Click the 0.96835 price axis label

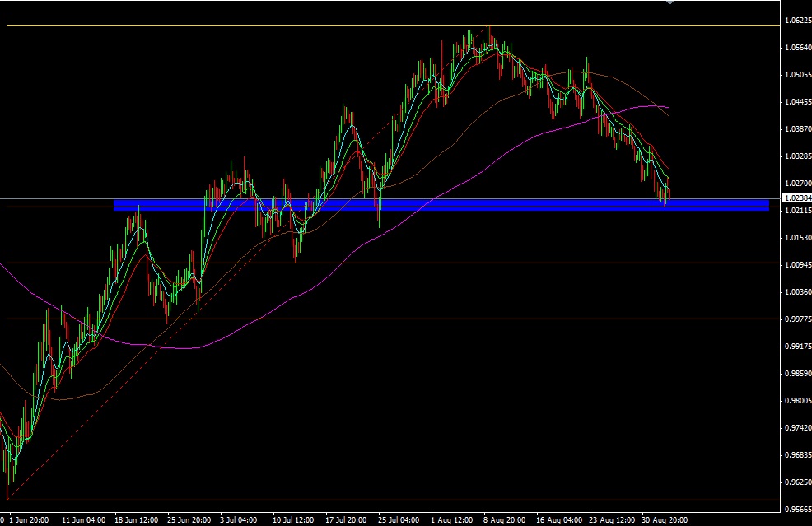798,454
